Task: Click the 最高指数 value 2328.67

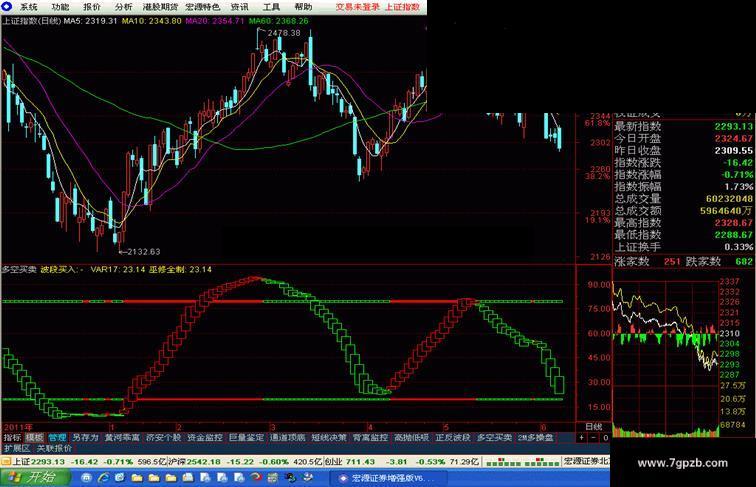Action: tap(733, 223)
